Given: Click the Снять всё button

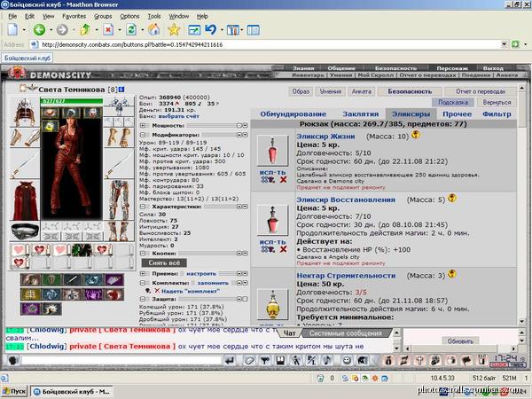Looking at the screenshot, I should [164, 263].
